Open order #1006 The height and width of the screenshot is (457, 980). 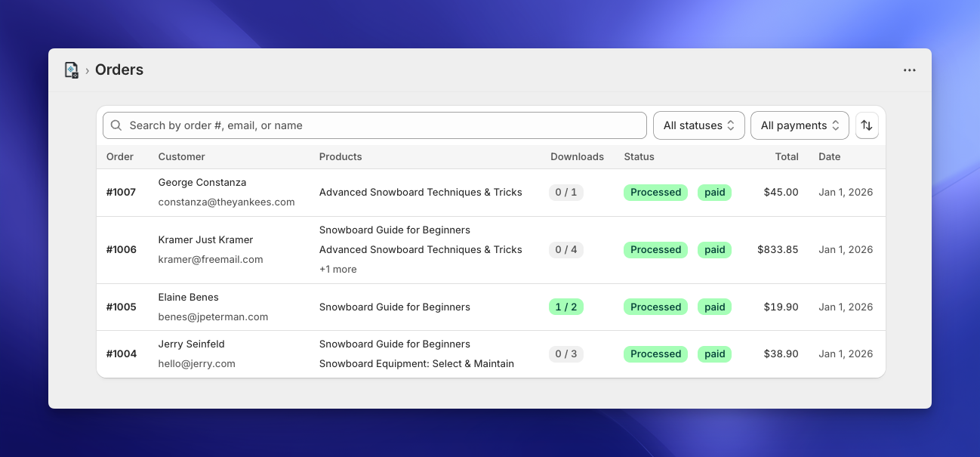click(121, 250)
